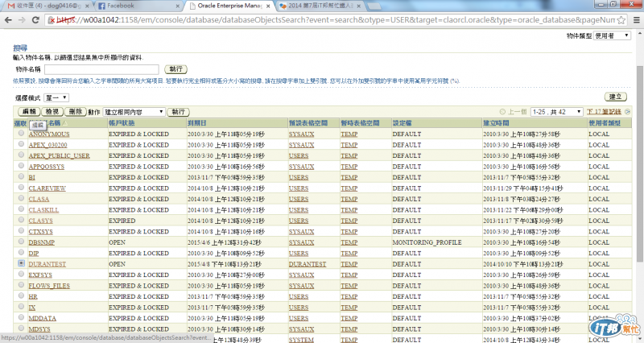Select the CLAREVIEW radio button
The height and width of the screenshot is (343, 644).
21,188
